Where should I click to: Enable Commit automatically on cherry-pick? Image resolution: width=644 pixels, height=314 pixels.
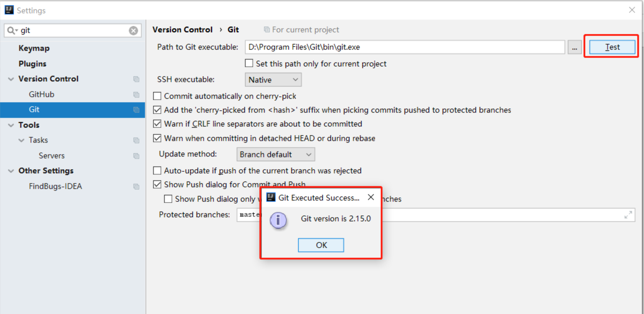tap(157, 96)
